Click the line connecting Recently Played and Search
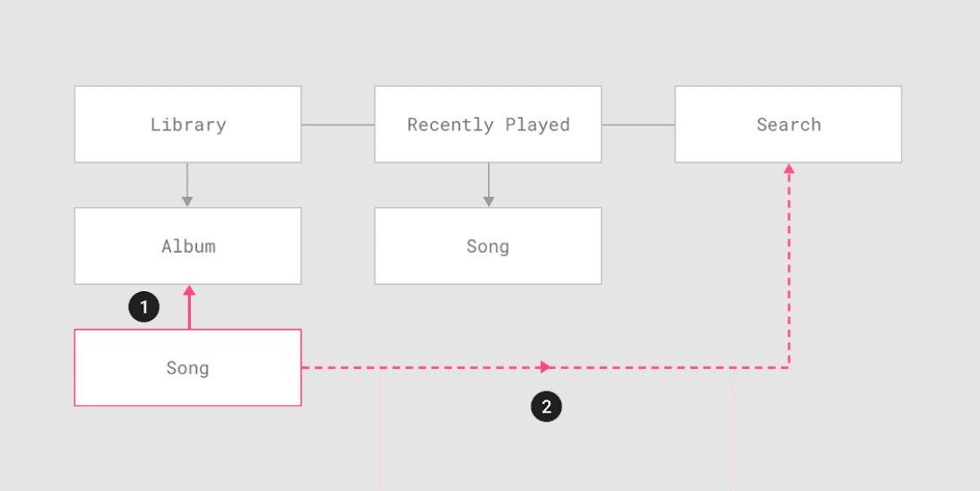980x491 pixels. point(638,125)
